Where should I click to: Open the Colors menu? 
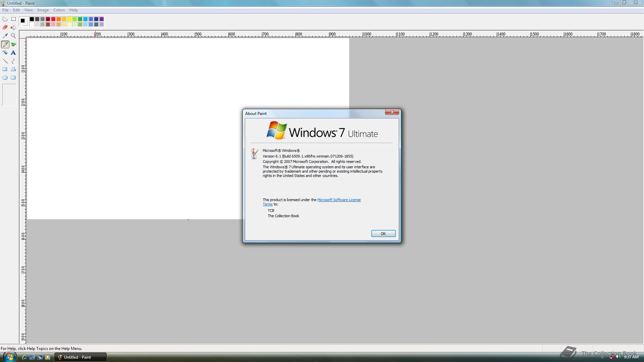pos(59,10)
